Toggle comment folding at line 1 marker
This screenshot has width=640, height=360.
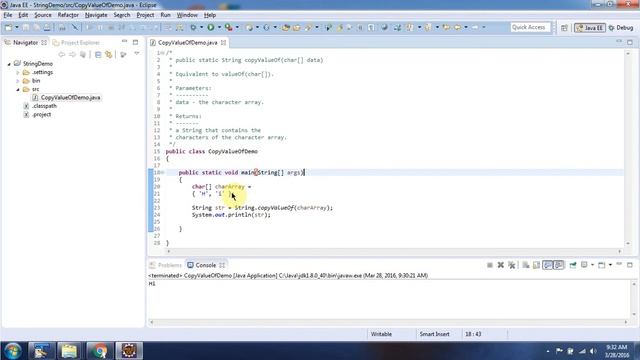click(x=162, y=53)
